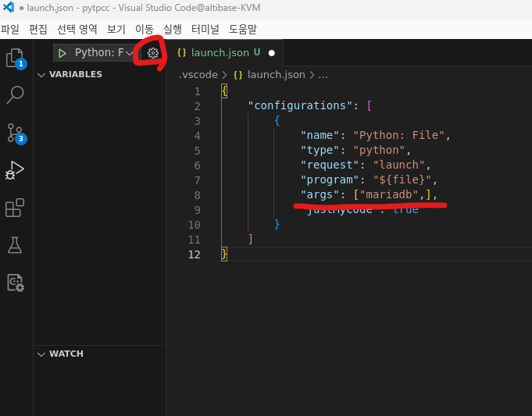Open Run and Debug view icon

click(15, 170)
